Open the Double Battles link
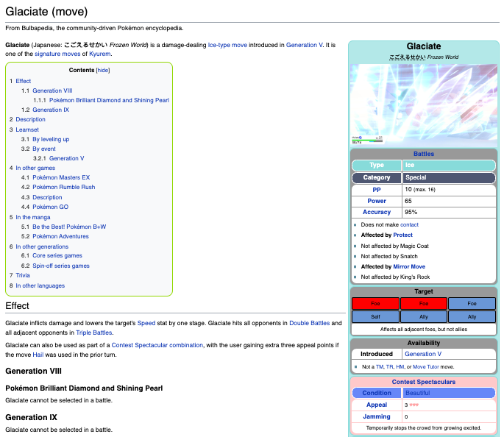Viewport: 504px width, 437px height. pyautogui.click(x=309, y=323)
